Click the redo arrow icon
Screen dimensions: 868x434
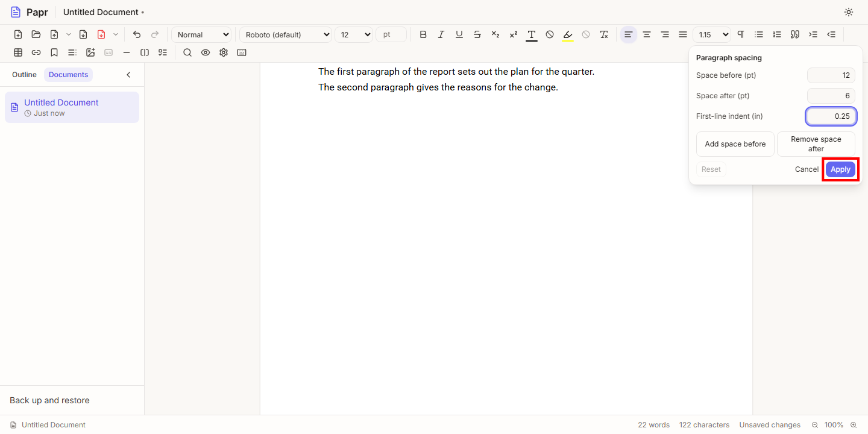coord(155,34)
